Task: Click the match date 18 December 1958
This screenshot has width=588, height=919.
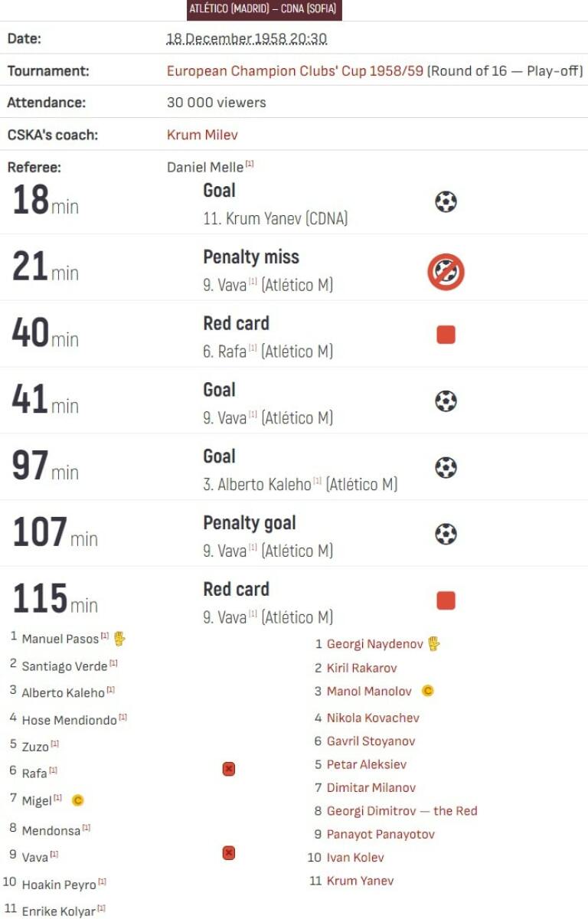Action: [247, 39]
